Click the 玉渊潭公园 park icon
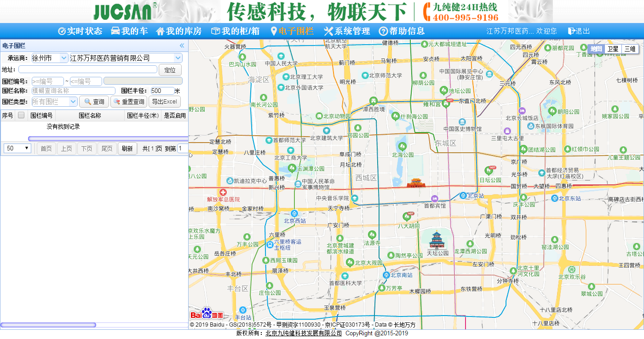 pos(292,167)
